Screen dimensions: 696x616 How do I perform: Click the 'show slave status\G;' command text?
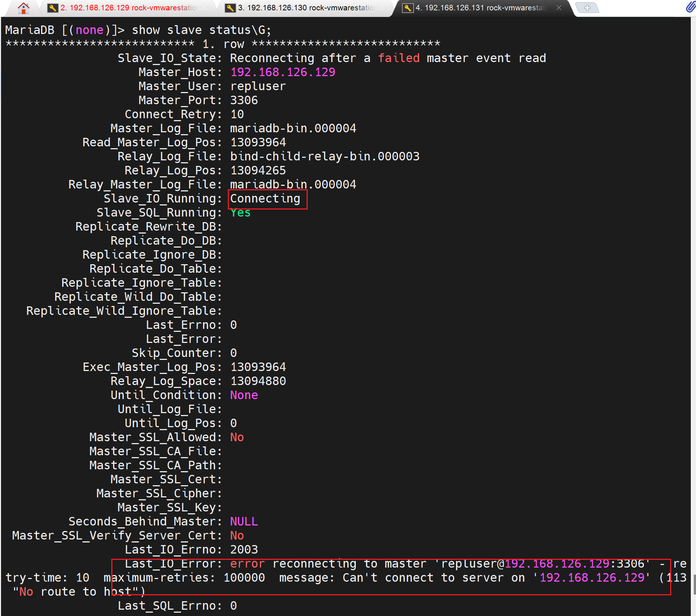tap(202, 30)
